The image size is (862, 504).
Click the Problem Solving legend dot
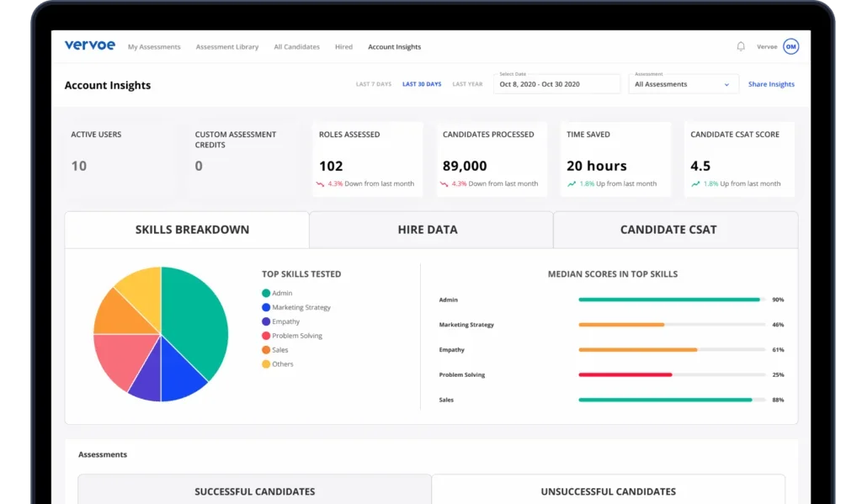265,335
